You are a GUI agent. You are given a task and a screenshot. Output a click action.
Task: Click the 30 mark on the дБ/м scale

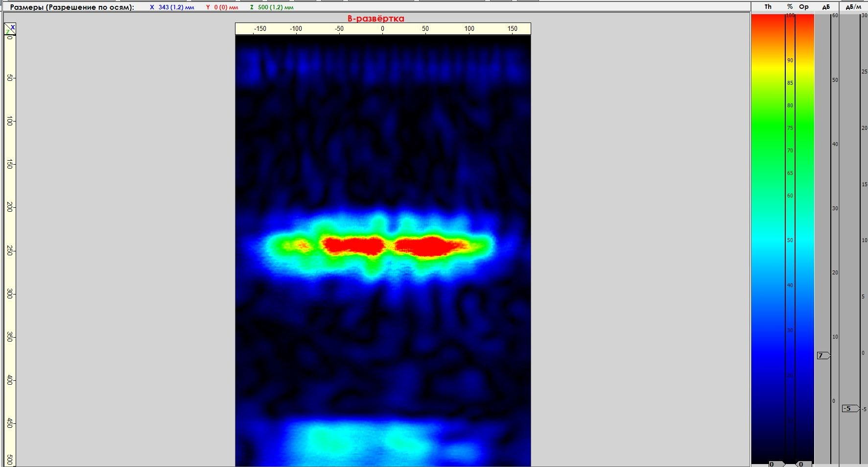(x=865, y=16)
